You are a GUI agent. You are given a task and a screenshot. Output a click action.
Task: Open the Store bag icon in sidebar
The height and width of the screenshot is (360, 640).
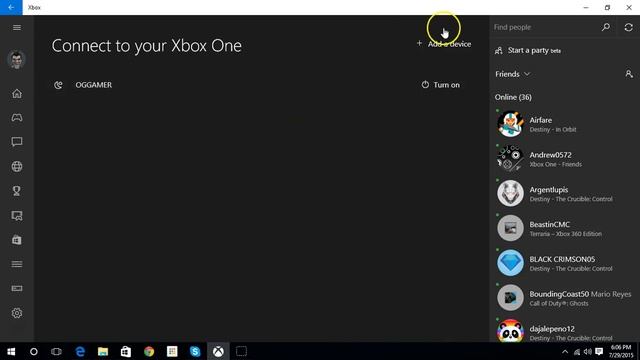coord(17,240)
